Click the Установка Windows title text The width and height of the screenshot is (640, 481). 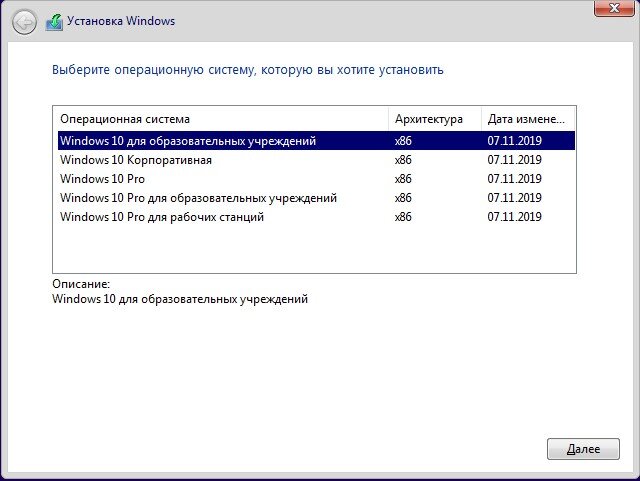[x=121, y=21]
